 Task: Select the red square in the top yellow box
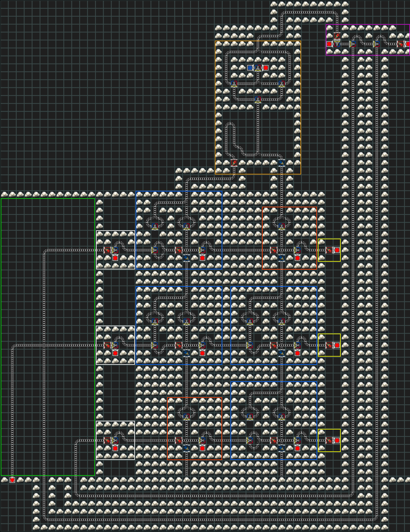tap(337, 250)
